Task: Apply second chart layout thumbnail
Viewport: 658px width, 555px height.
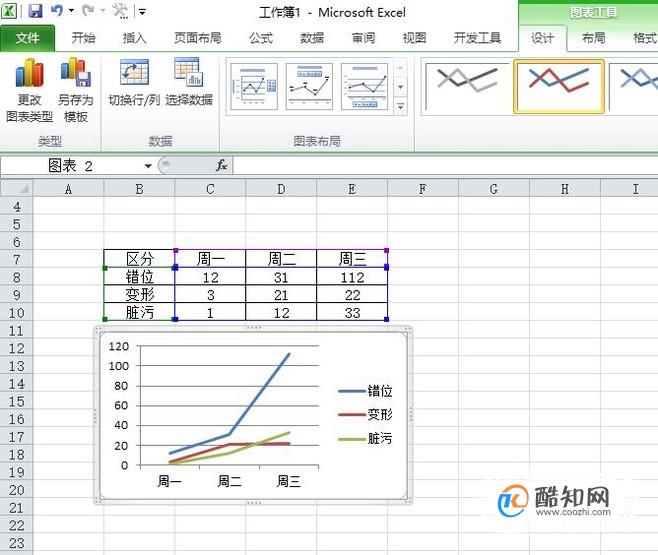Action: pos(309,86)
